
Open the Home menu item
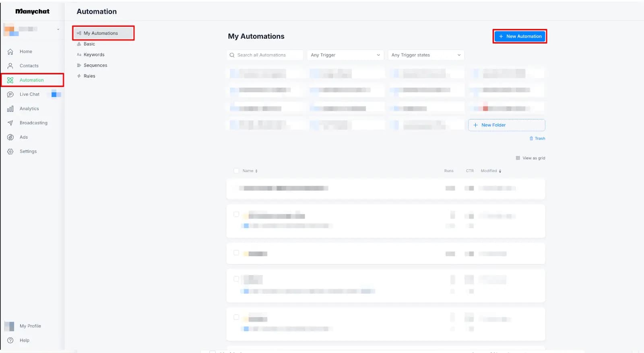(26, 51)
